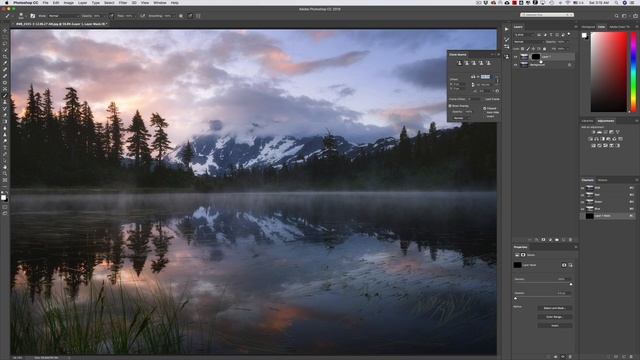Screen dimensions: 640x360
Task: Select the Move tool in the toolbar
Action: coord(5,30)
